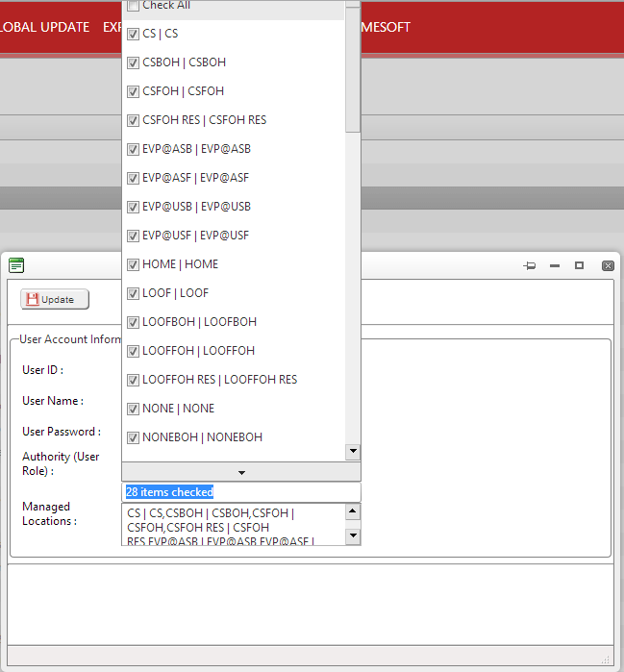Screen dimensions: 624x672
Task: Uncheck CSFOH RES | CSFOH RES checkbox
Action: [x=133, y=120]
